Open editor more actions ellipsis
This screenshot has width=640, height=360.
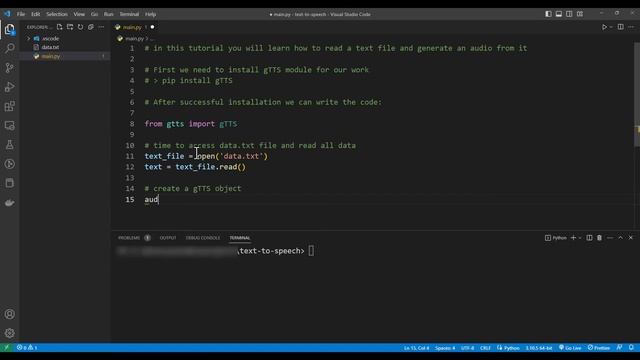pos(631,27)
